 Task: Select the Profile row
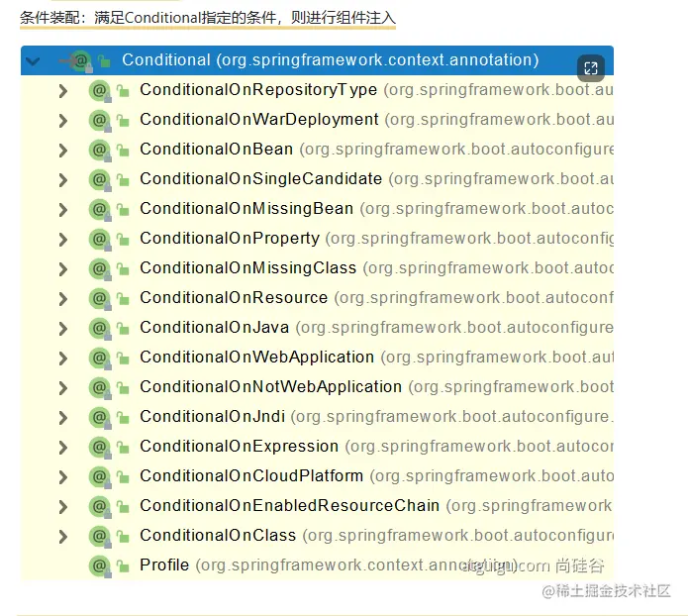click(x=317, y=565)
